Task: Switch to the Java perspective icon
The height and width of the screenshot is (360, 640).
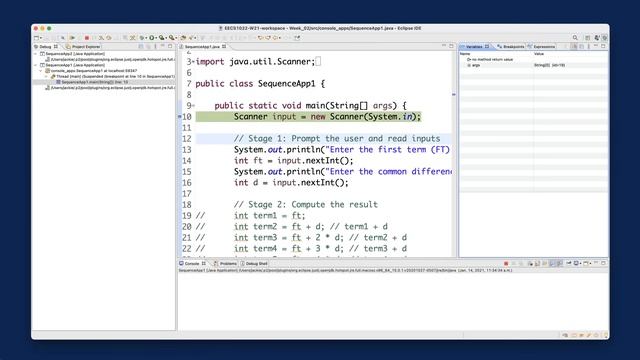Action: pyautogui.click(x=597, y=38)
